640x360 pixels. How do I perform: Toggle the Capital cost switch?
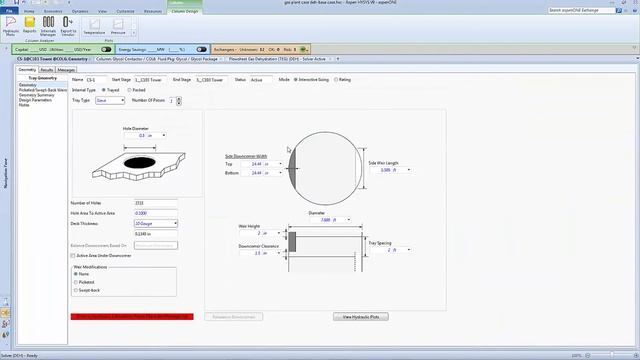click(x=106, y=49)
